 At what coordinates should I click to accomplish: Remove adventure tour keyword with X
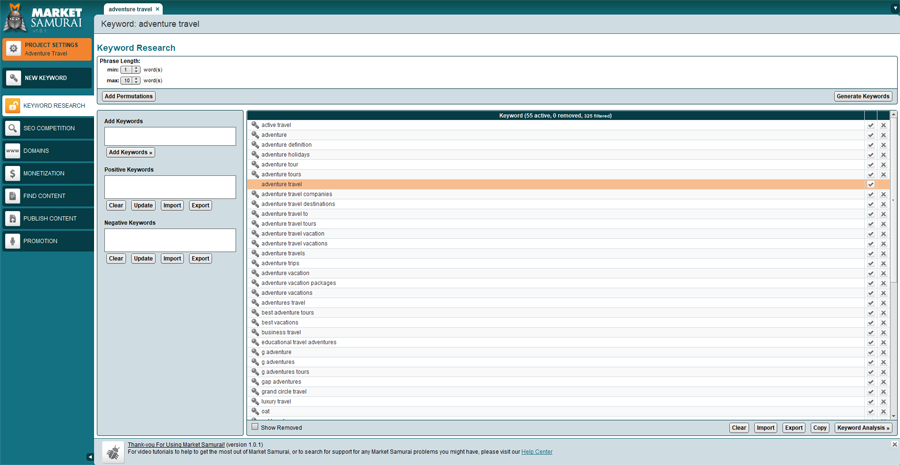tap(883, 164)
